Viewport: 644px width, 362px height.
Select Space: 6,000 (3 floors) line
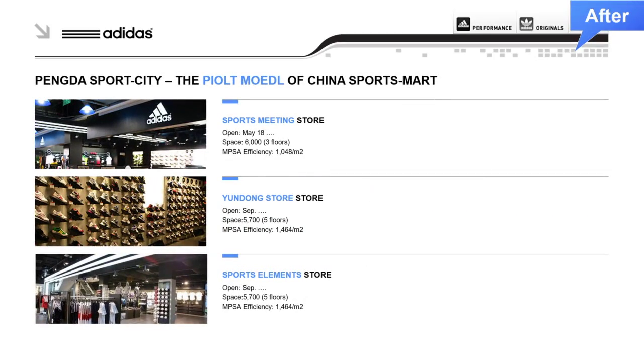pos(256,142)
